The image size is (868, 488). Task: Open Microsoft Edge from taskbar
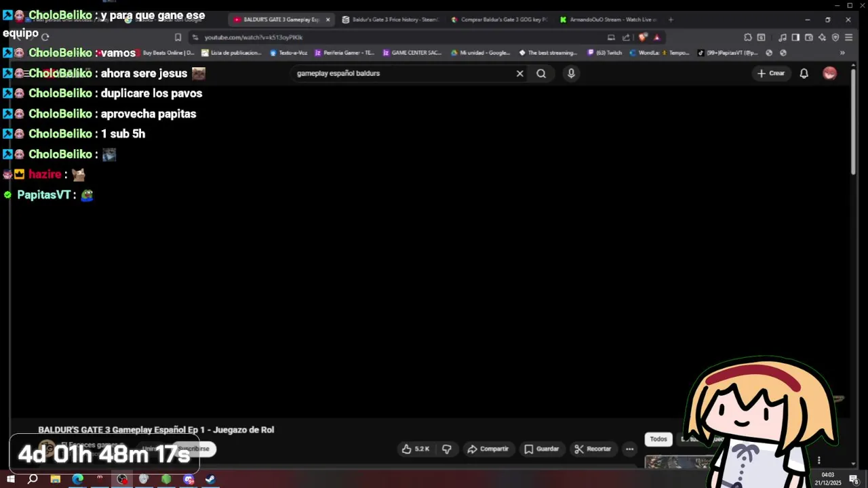77,479
